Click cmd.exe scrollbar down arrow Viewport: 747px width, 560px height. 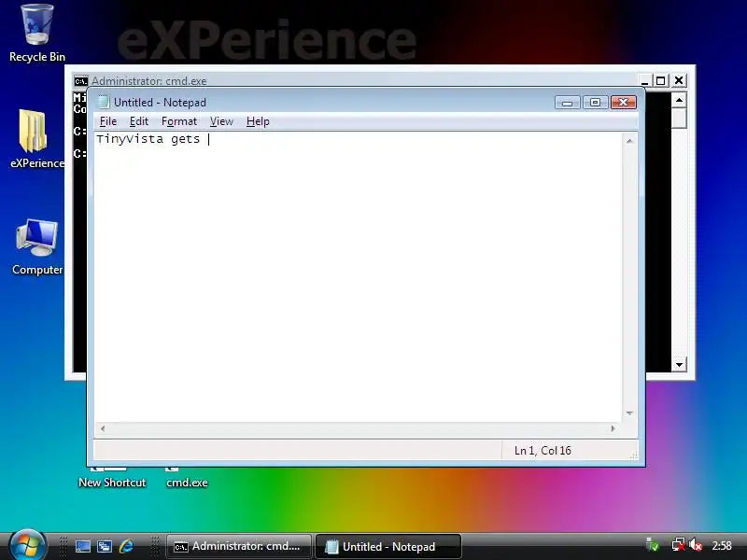click(x=679, y=365)
